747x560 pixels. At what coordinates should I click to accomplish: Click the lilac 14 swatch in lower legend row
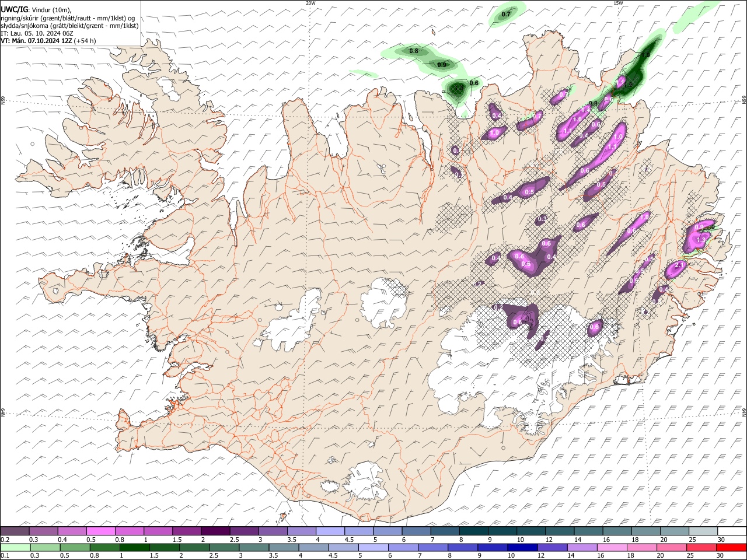pyautogui.click(x=582, y=547)
